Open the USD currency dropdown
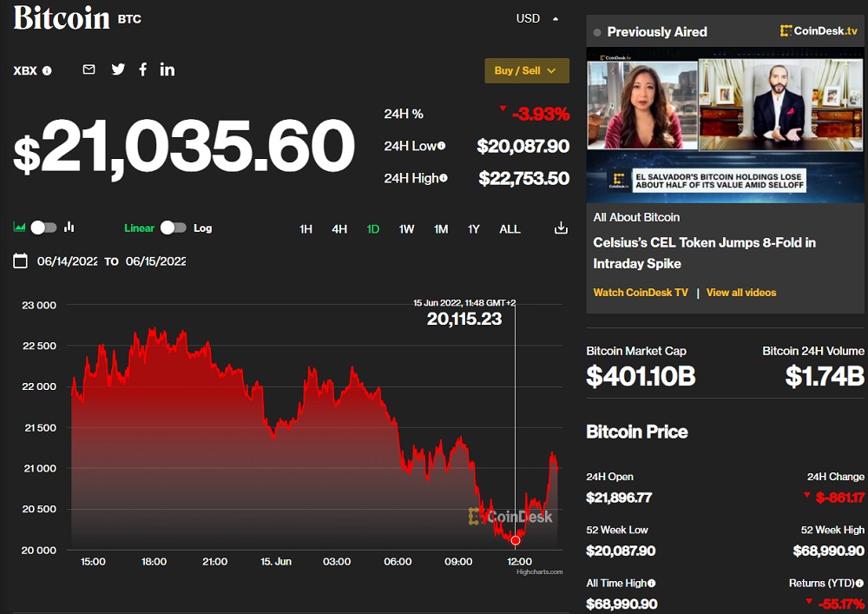Viewport: 868px width, 614px height. coord(537,19)
